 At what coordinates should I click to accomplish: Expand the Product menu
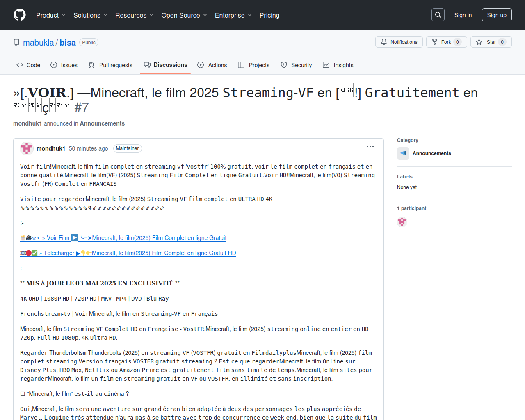(x=51, y=15)
